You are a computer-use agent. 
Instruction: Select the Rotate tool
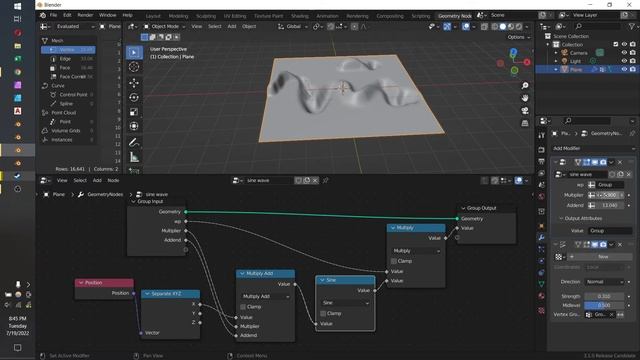tap(134, 97)
